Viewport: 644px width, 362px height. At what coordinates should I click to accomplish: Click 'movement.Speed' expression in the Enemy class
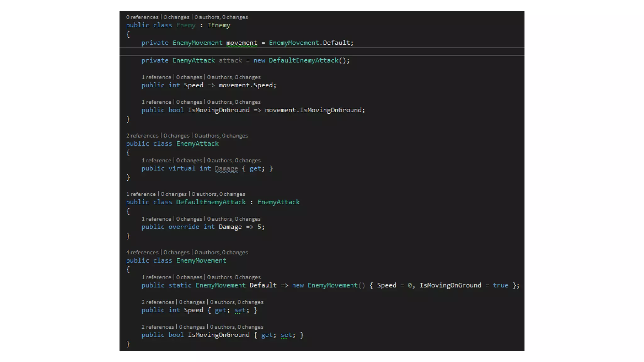(x=246, y=85)
